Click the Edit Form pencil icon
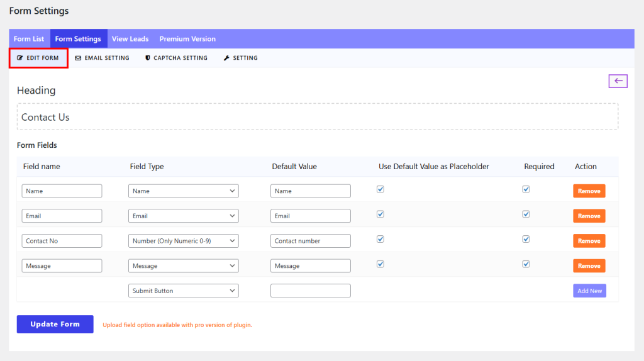 [20, 58]
